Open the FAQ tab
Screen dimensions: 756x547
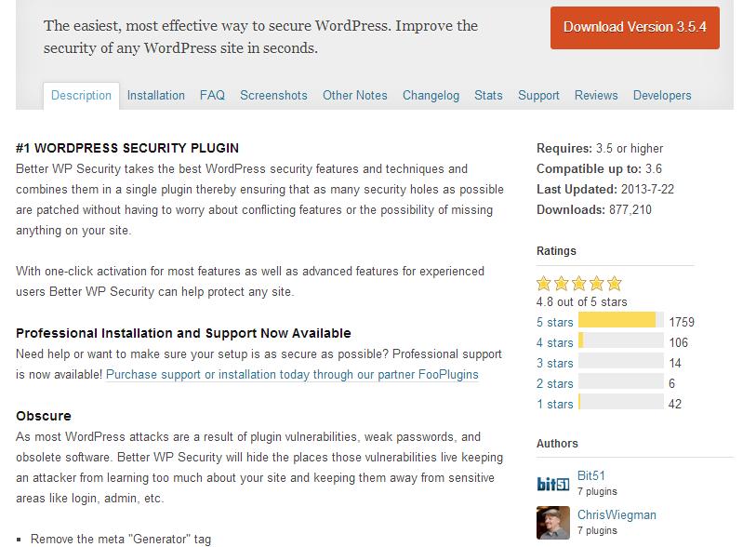tap(212, 96)
